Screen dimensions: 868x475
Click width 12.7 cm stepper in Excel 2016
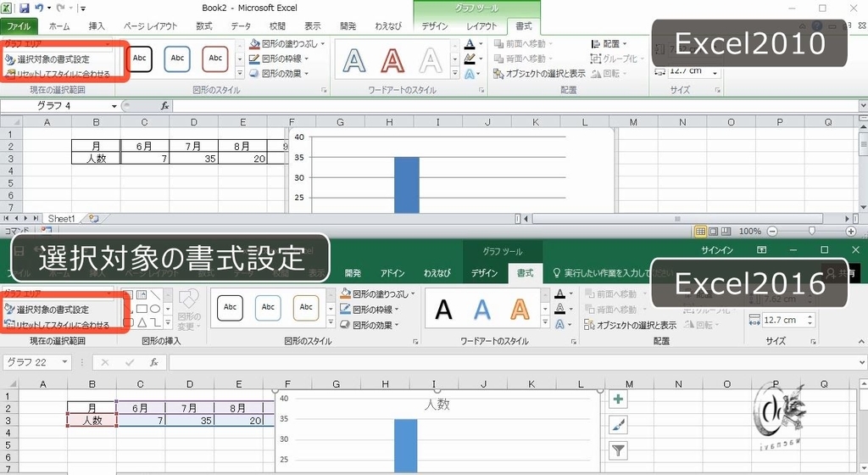(810, 320)
